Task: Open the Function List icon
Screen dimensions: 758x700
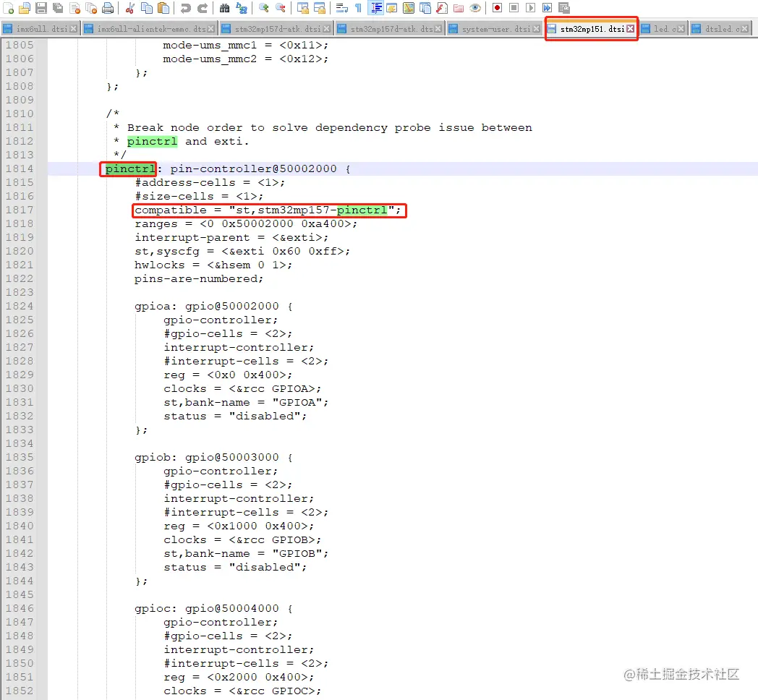Action: click(442, 8)
